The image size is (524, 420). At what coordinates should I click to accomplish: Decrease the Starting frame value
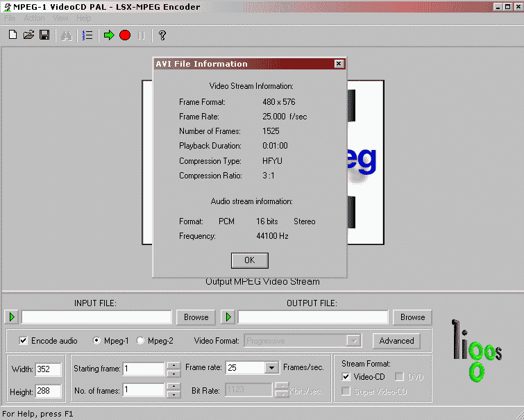(x=174, y=373)
